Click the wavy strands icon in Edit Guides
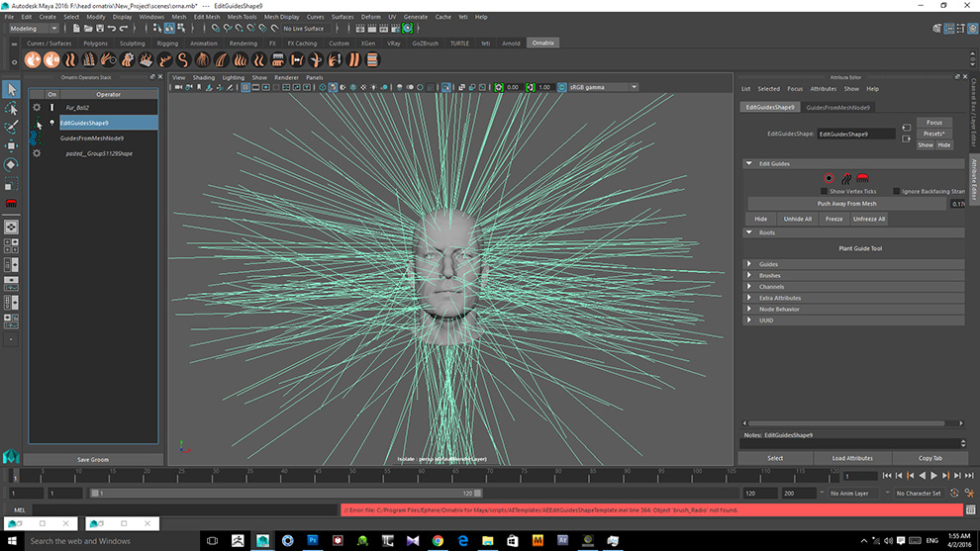Screen dimensions: 980x551 [x=845, y=178]
